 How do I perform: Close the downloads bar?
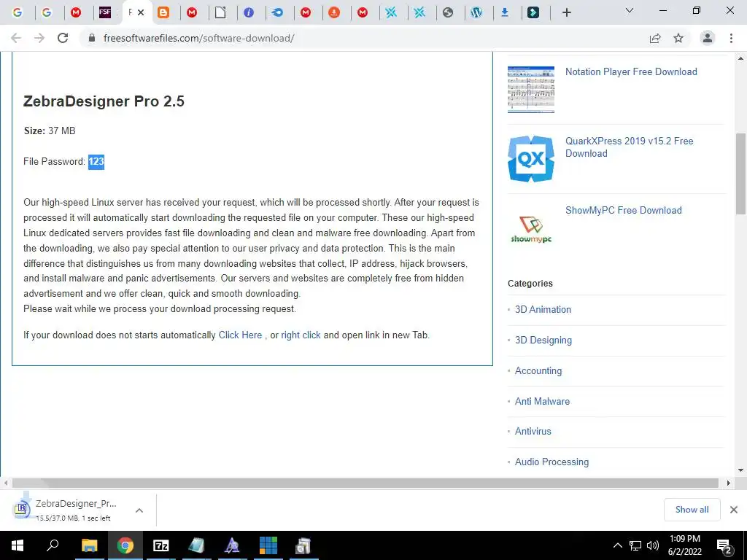click(734, 510)
